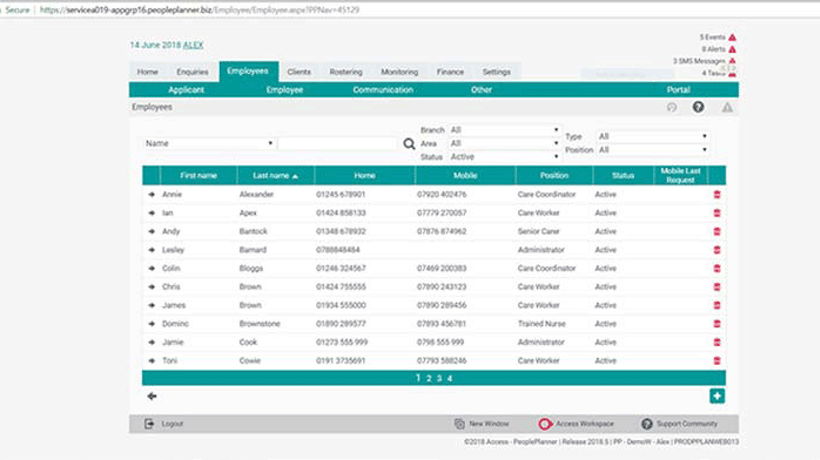Screen dimensions: 820x460
Task: Click the green add employee plus button
Action: (717, 396)
